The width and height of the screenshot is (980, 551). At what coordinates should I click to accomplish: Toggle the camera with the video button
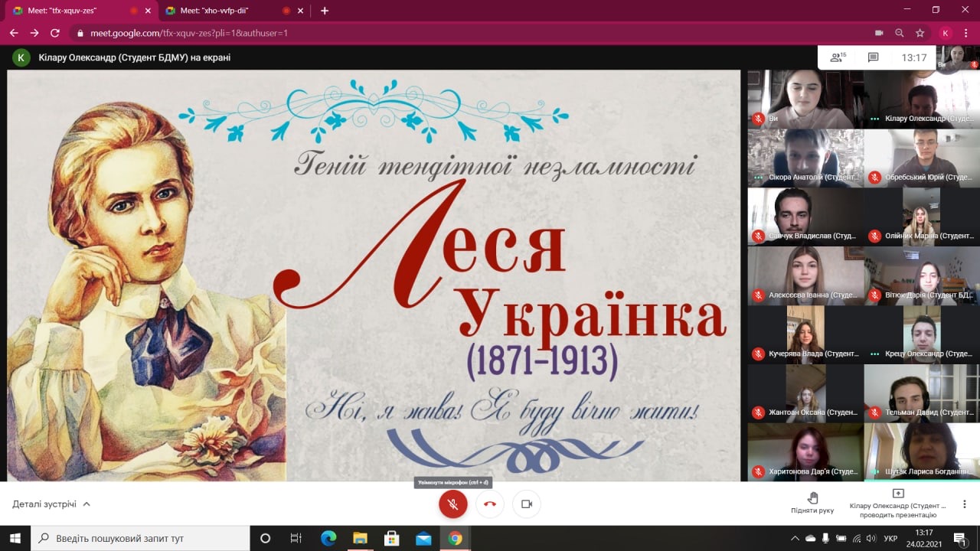point(527,504)
